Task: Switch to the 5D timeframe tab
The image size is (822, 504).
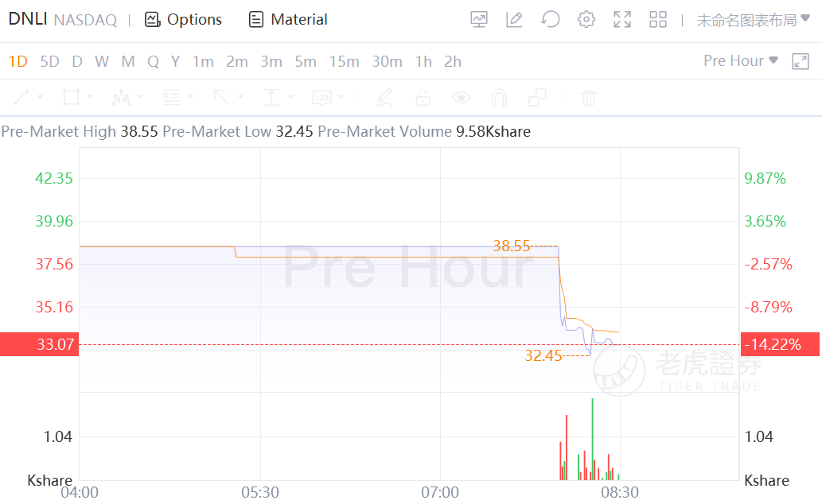Action: [x=49, y=61]
